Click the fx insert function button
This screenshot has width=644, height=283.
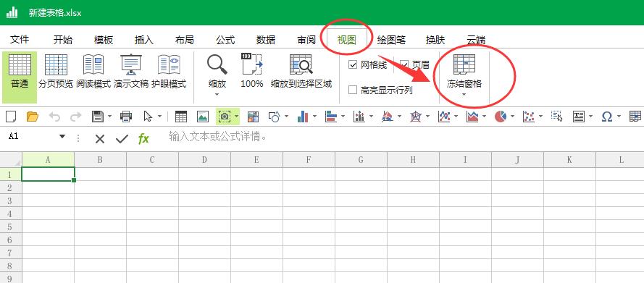click(x=143, y=139)
